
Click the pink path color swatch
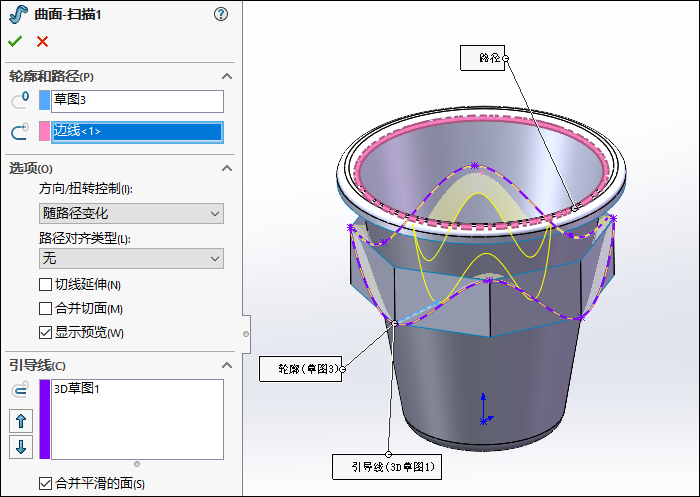point(44,132)
